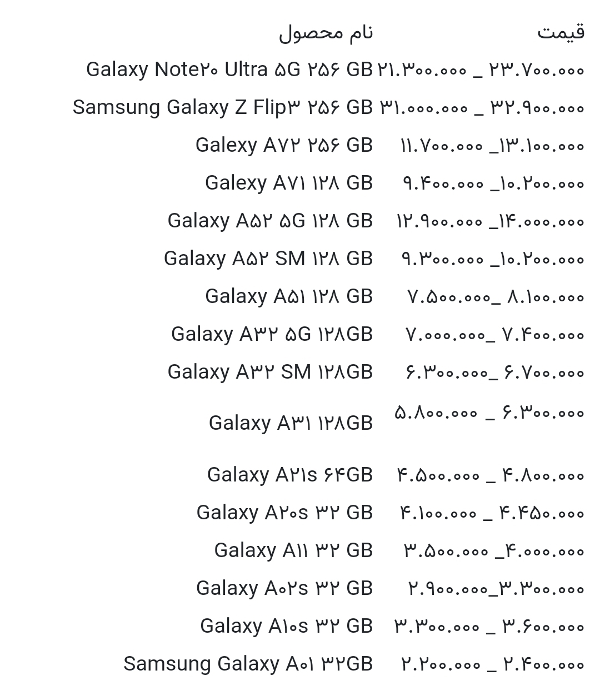The height and width of the screenshot is (700, 600).
Task: Select the Galaxy A10s 32 GB product name
Action: 286,626
